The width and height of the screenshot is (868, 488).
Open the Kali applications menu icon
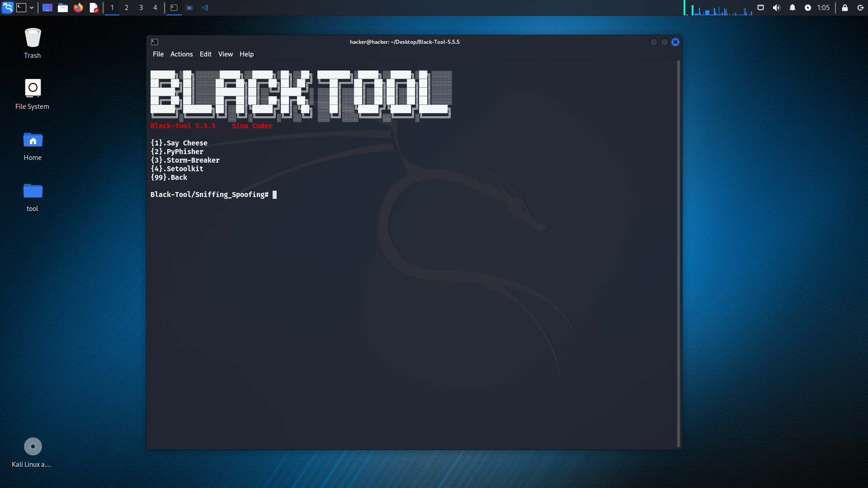click(x=7, y=8)
